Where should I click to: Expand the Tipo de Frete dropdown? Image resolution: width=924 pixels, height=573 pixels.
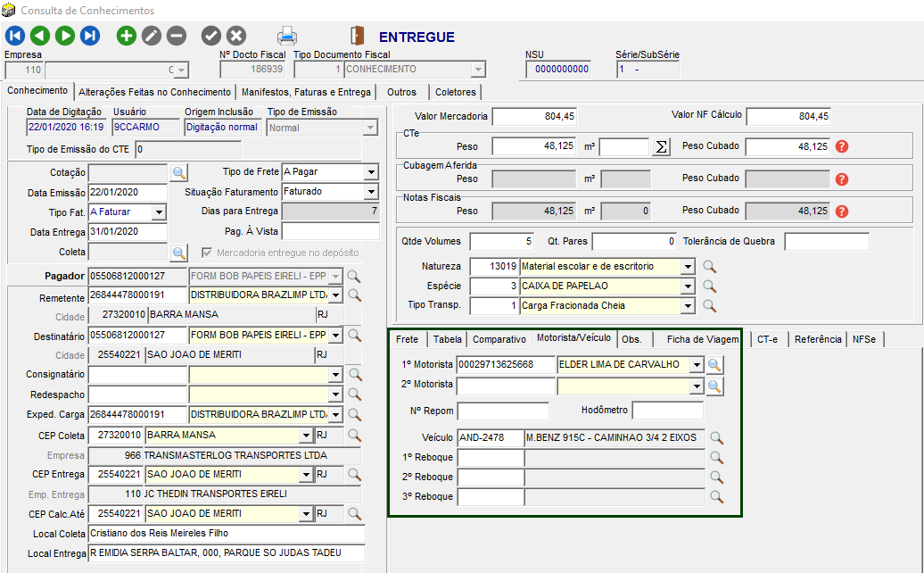(371, 172)
